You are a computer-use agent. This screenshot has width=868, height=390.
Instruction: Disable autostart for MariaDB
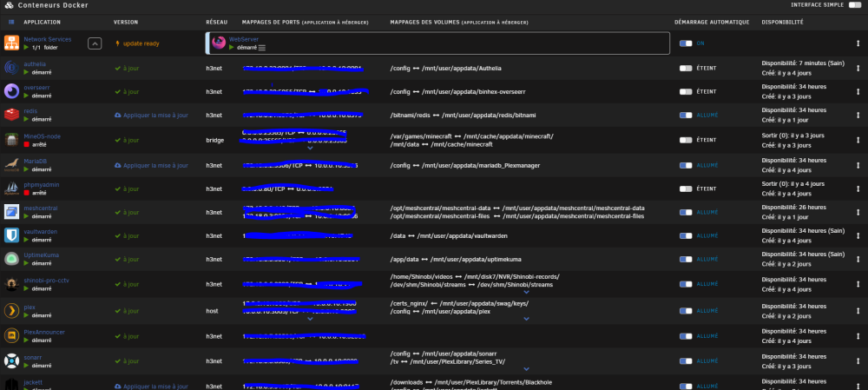tap(686, 165)
